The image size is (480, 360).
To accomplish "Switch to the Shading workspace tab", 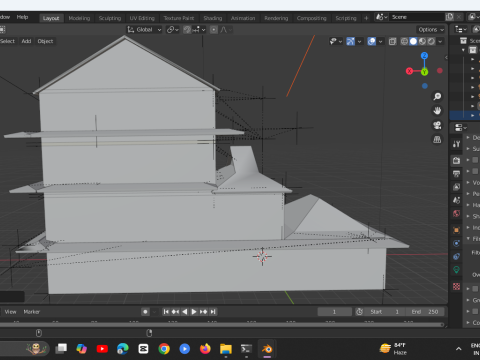I will (x=213, y=18).
